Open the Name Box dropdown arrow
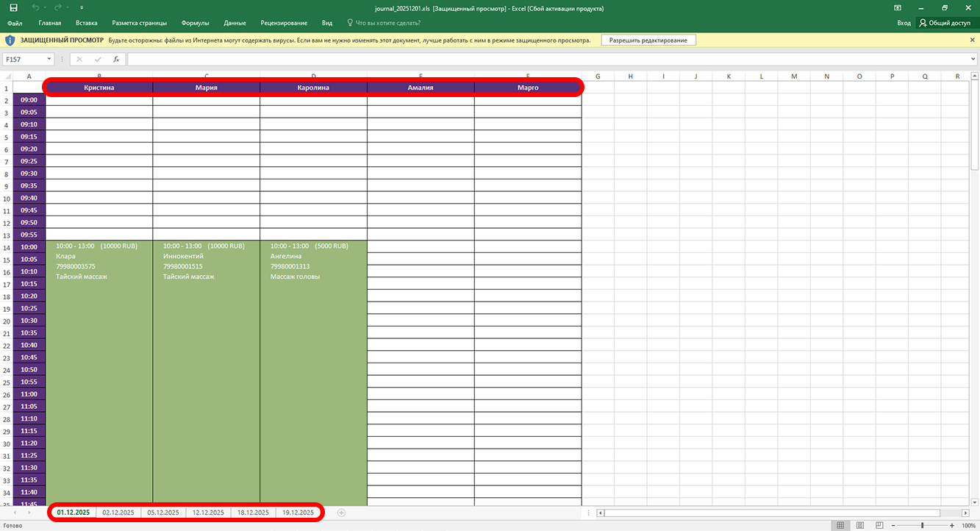The height and width of the screenshot is (531, 980). [49, 59]
